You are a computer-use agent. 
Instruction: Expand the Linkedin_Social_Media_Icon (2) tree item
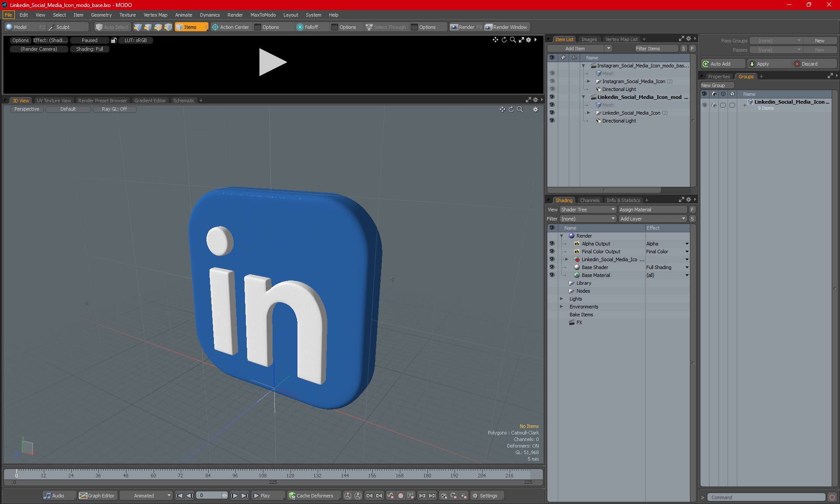(588, 113)
